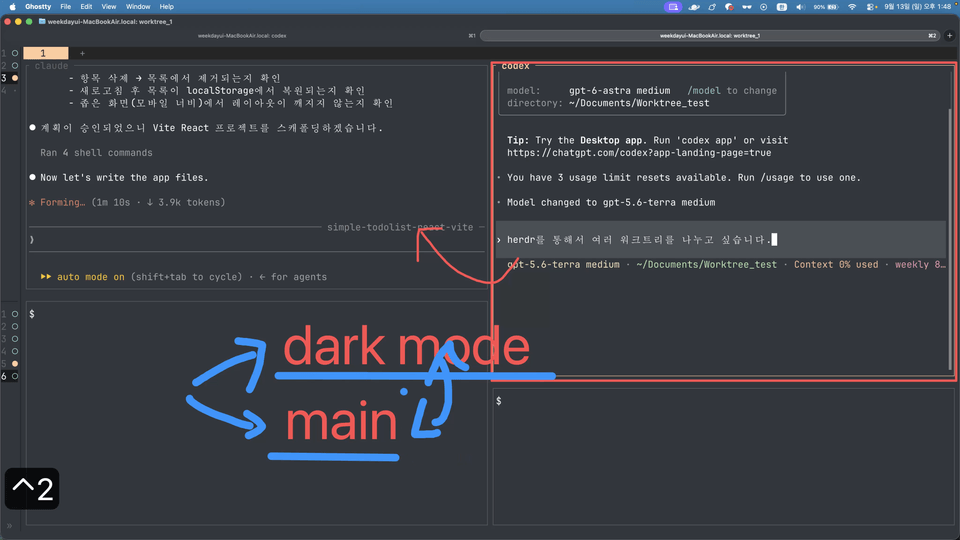Click '← for agents' hint text
The image size is (960, 540).
(293, 277)
